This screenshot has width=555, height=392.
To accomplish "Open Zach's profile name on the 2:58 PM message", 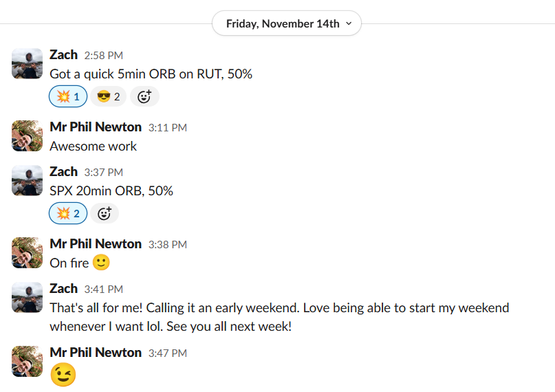I will [63, 55].
